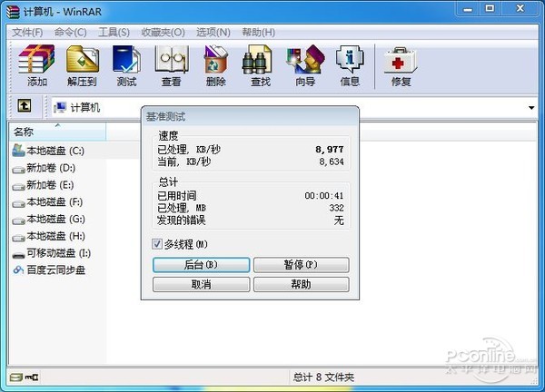
Task: Go up one level with the arrow icon
Action: (25, 106)
